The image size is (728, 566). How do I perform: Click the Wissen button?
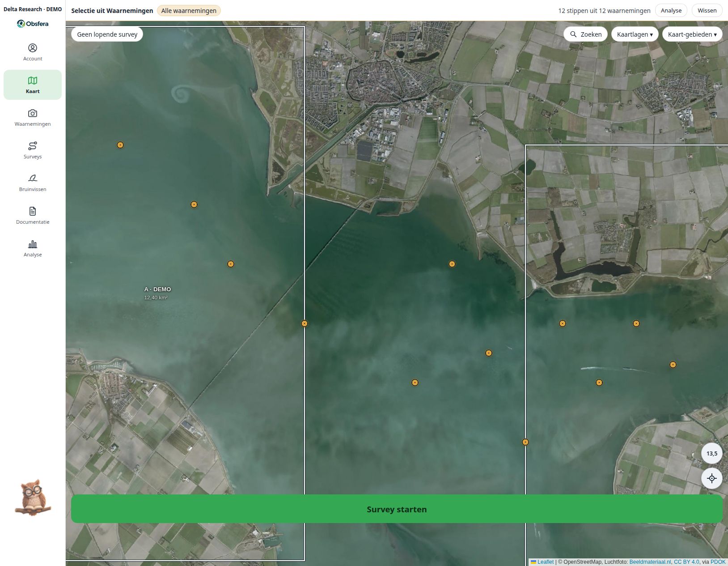tap(707, 11)
